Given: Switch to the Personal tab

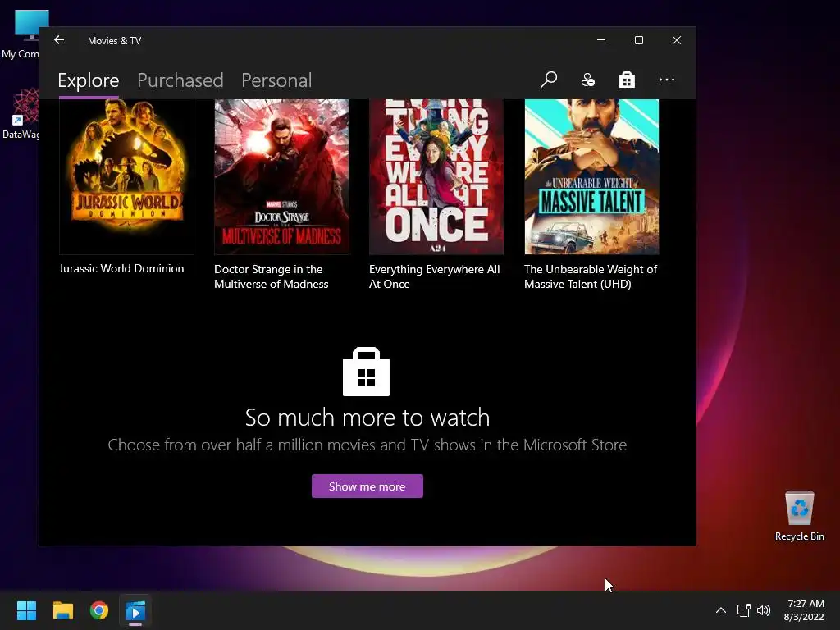Looking at the screenshot, I should coord(276,80).
